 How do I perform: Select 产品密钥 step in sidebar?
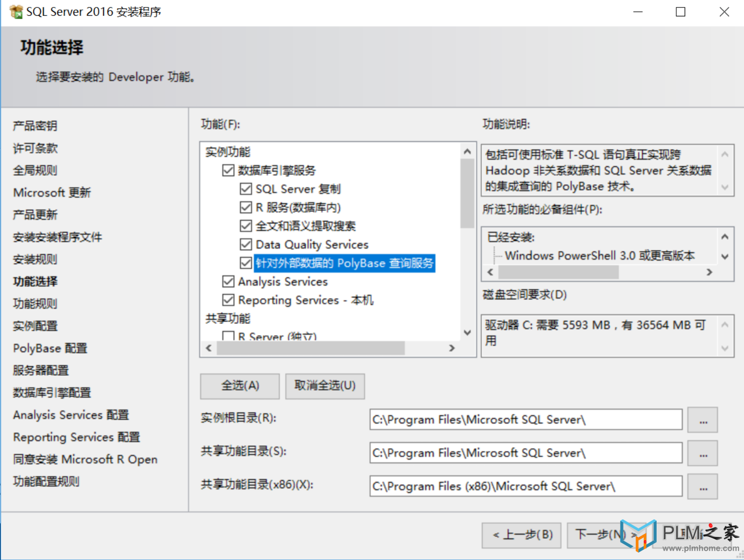coord(35,126)
